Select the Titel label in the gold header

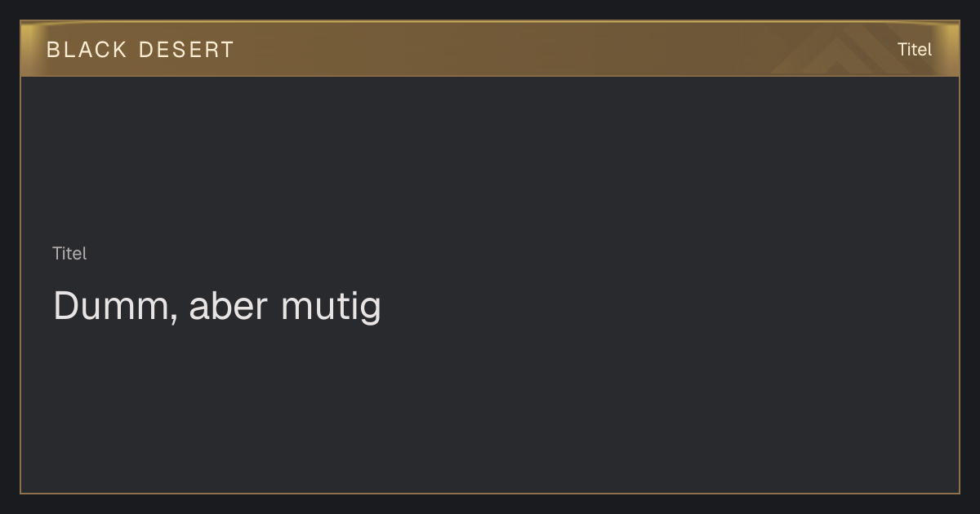tap(915, 50)
